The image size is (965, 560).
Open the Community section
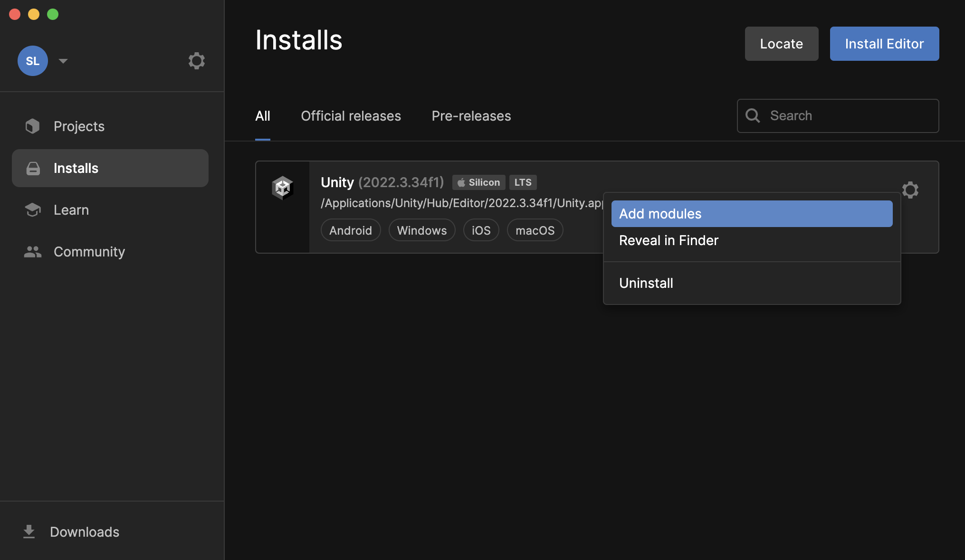89,252
